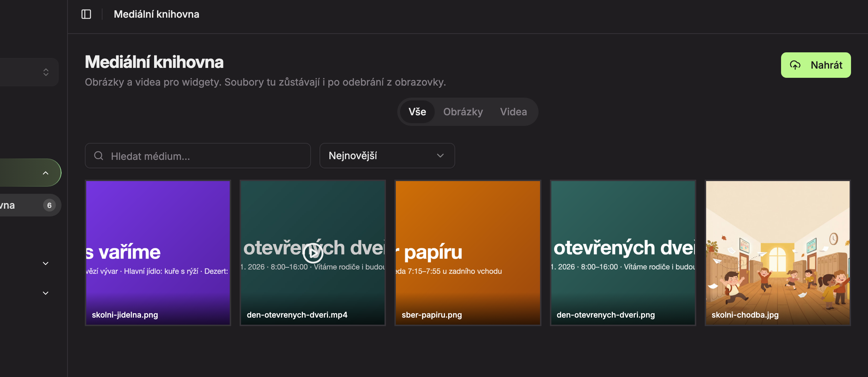This screenshot has height=377, width=868.
Task: Expand the lowest collapsed sidebar section
Action: 46,293
